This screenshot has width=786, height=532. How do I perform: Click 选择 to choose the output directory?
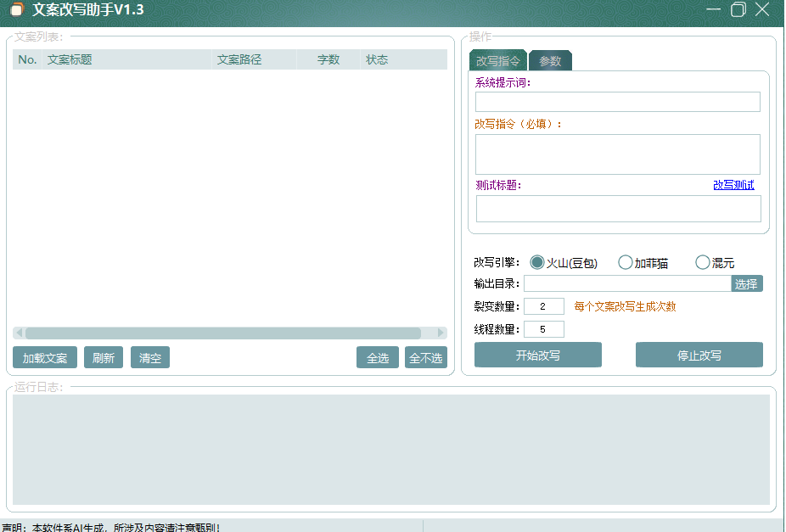(746, 283)
